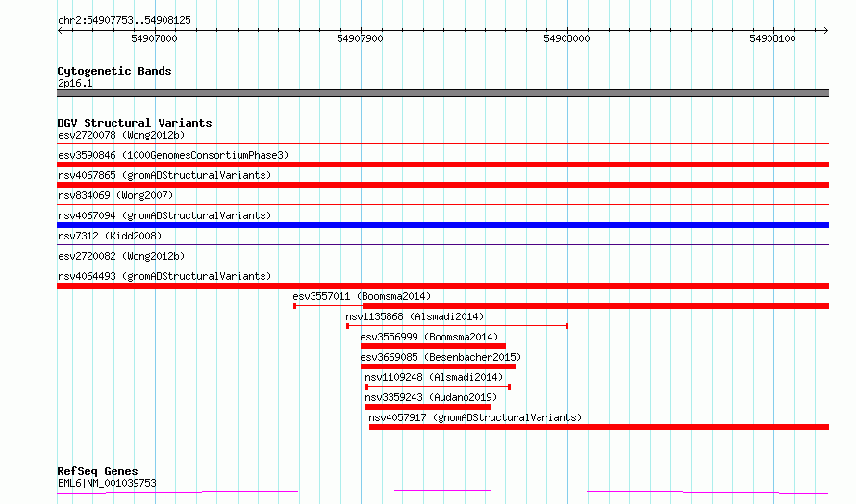Screen dimensions: 856x504
Task: Select variant esv2720082 (Wong2012b) label
Action: tap(121, 256)
